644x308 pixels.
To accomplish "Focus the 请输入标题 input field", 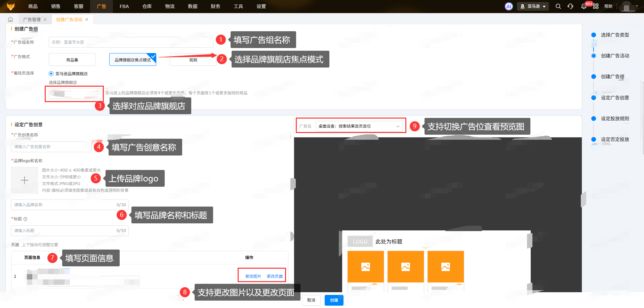I will pos(70,231).
